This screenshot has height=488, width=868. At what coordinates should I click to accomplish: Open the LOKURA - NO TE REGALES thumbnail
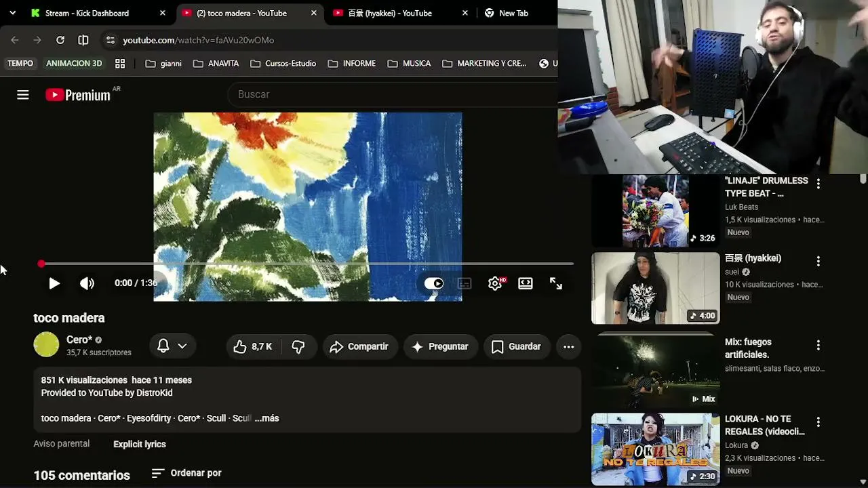[x=655, y=449]
